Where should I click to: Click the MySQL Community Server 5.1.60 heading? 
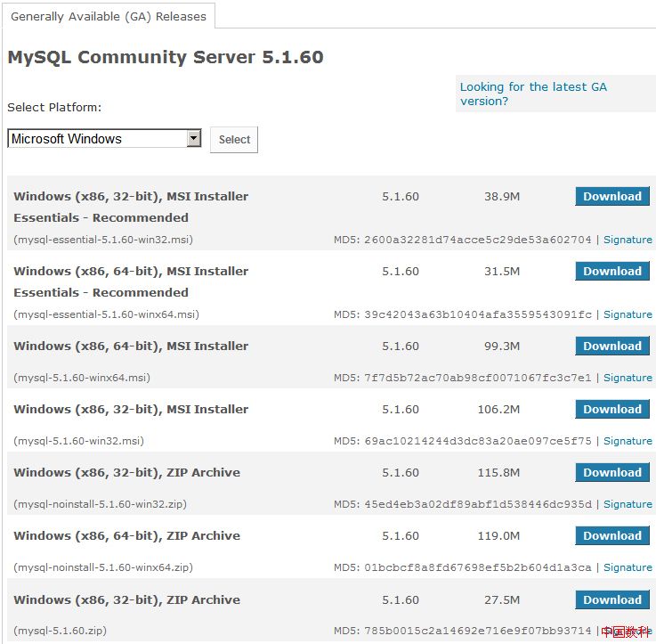(x=166, y=57)
